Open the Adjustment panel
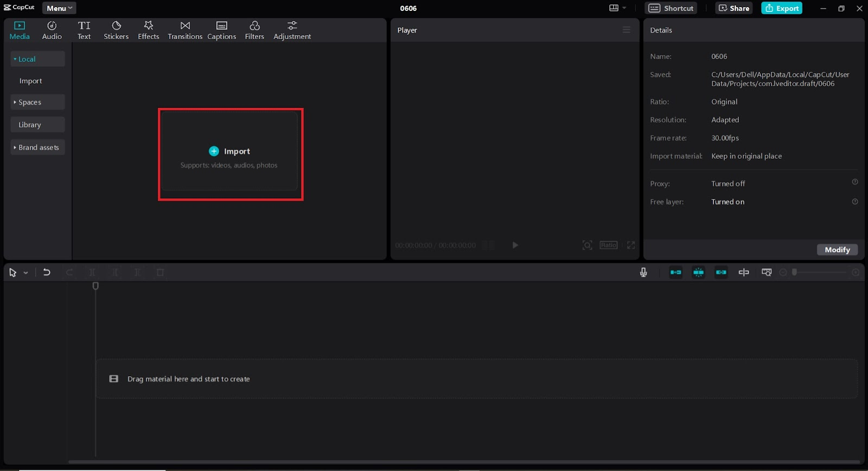The width and height of the screenshot is (868, 471). click(x=292, y=30)
